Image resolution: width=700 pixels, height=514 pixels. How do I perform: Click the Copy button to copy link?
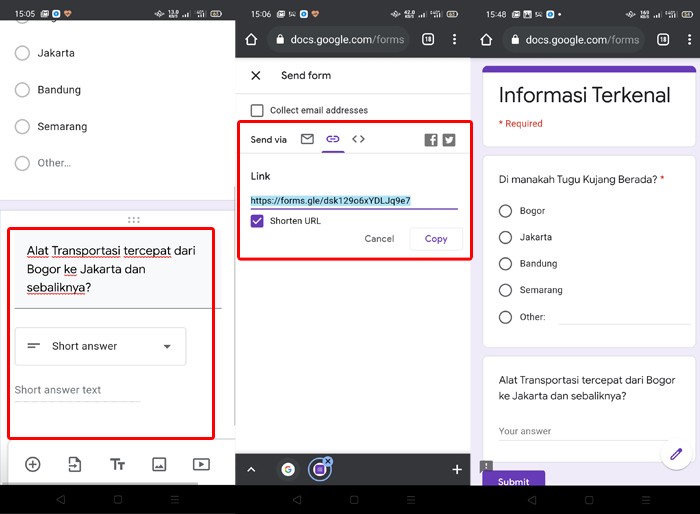436,239
